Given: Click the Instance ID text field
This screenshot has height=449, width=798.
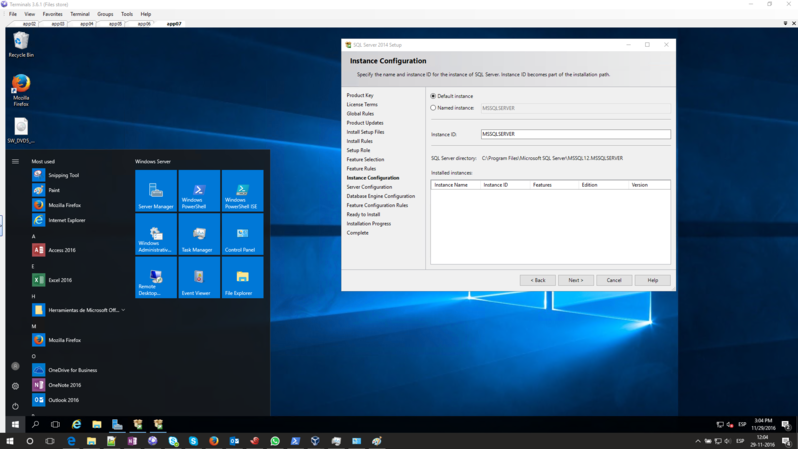Looking at the screenshot, I should click(x=575, y=134).
